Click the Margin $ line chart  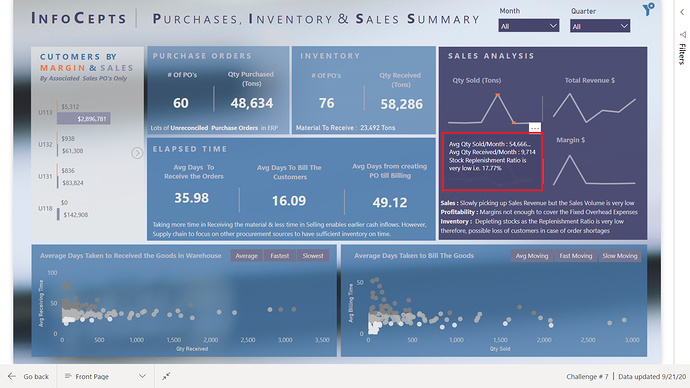594,169
